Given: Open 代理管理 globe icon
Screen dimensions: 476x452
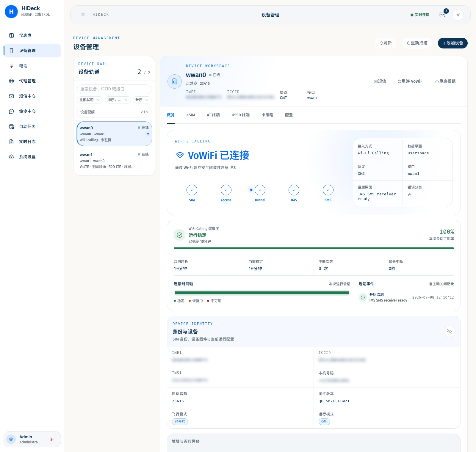Looking at the screenshot, I should [x=12, y=81].
